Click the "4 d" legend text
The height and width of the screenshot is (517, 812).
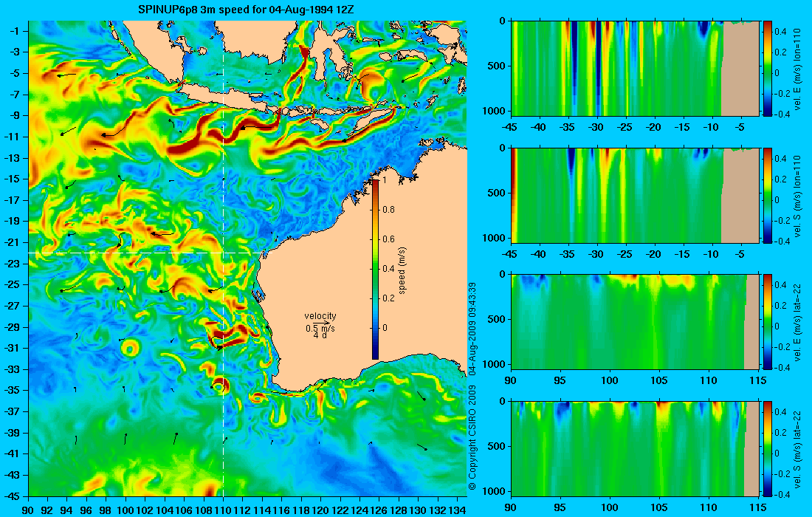[320, 336]
